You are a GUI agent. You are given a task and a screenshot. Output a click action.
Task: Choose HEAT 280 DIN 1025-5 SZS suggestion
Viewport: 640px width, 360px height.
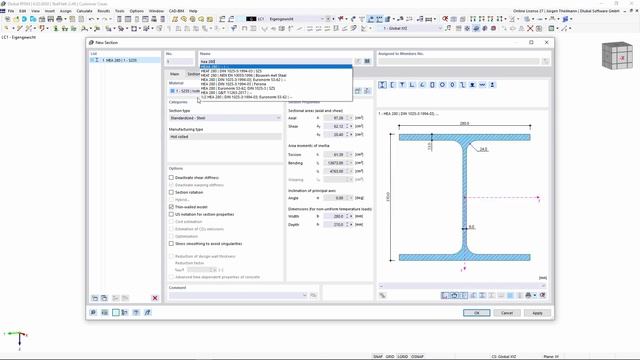pyautogui.click(x=276, y=71)
